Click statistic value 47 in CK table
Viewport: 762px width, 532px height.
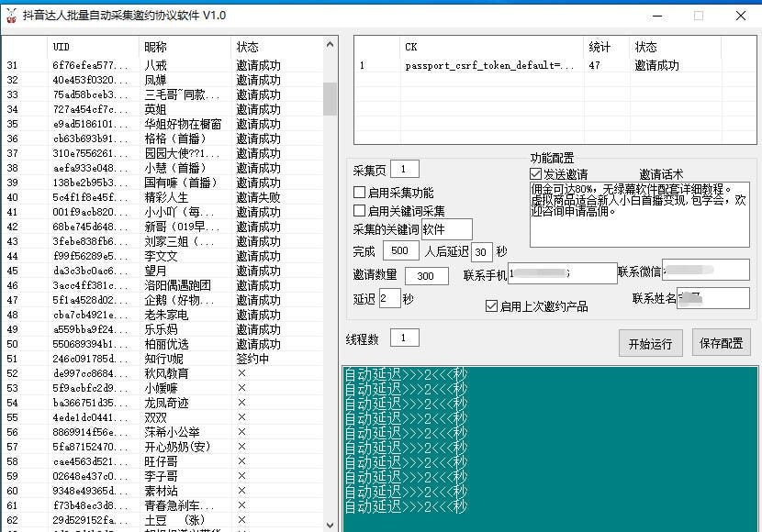(x=594, y=65)
